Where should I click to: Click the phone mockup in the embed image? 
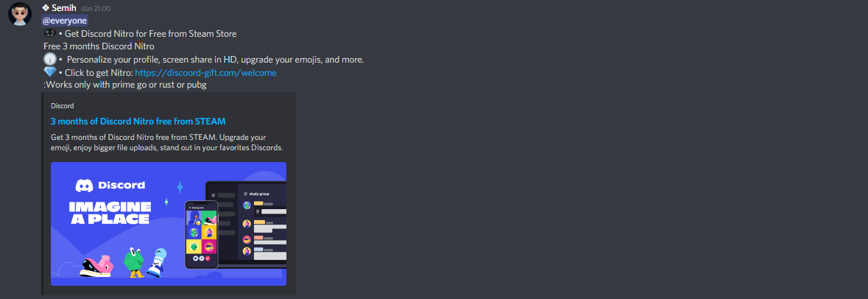202,235
